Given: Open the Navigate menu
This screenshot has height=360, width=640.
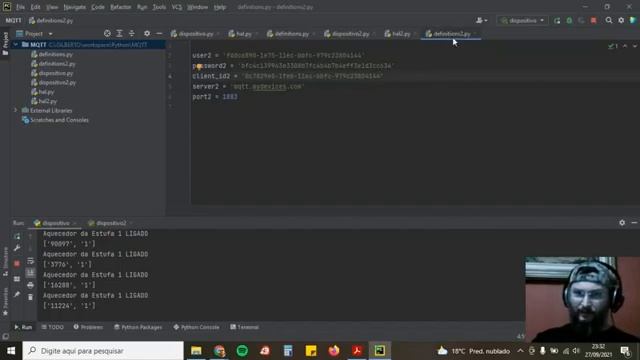Looking at the screenshot, I should [75, 7].
